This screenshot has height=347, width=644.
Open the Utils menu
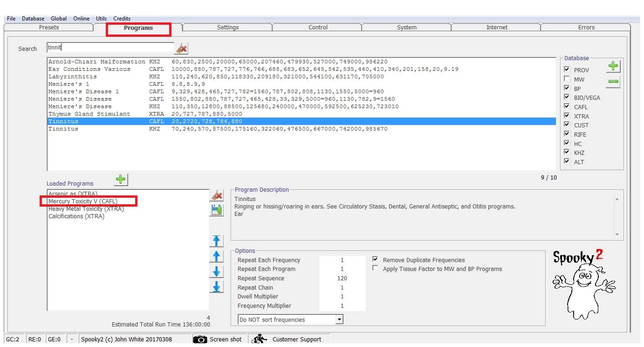101,19
